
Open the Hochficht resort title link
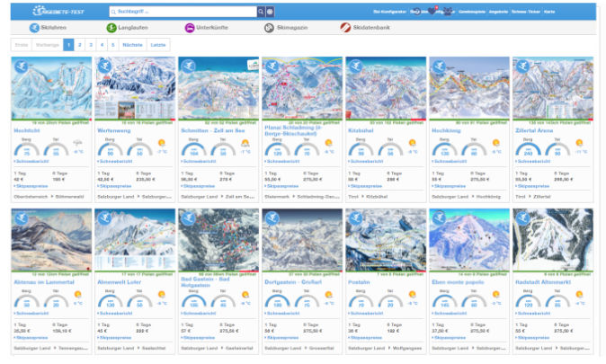click(27, 130)
